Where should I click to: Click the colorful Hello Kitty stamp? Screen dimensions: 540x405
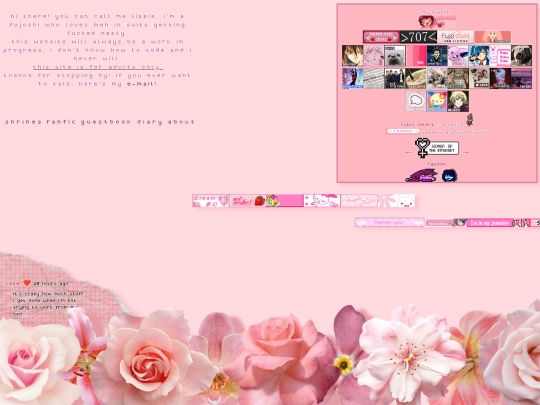click(437, 101)
